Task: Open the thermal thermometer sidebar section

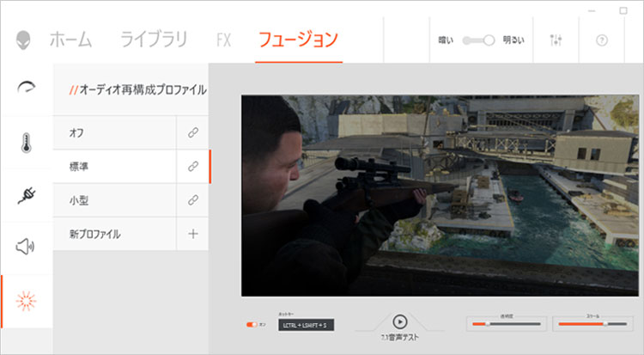Action: tap(26, 142)
